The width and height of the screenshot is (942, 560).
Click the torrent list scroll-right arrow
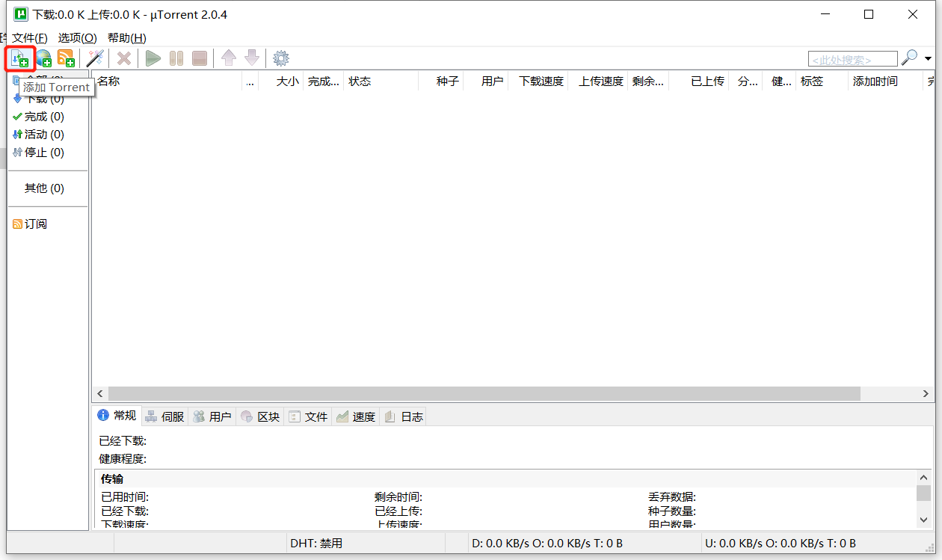point(926,393)
